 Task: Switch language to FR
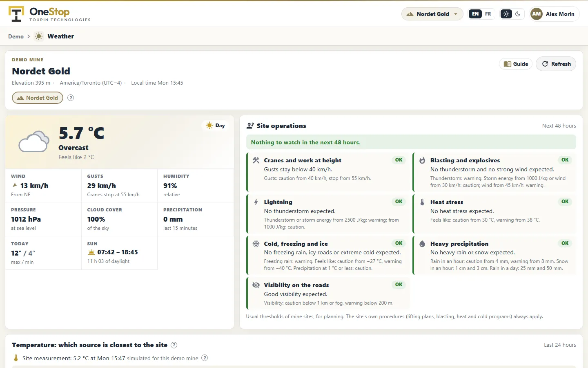point(488,14)
